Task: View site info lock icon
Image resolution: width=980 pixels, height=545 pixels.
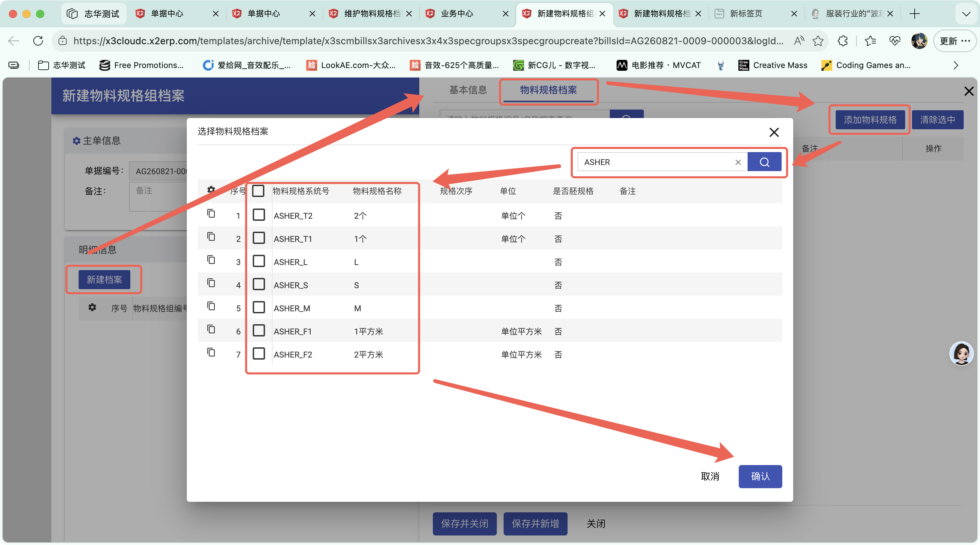Action: (63, 41)
